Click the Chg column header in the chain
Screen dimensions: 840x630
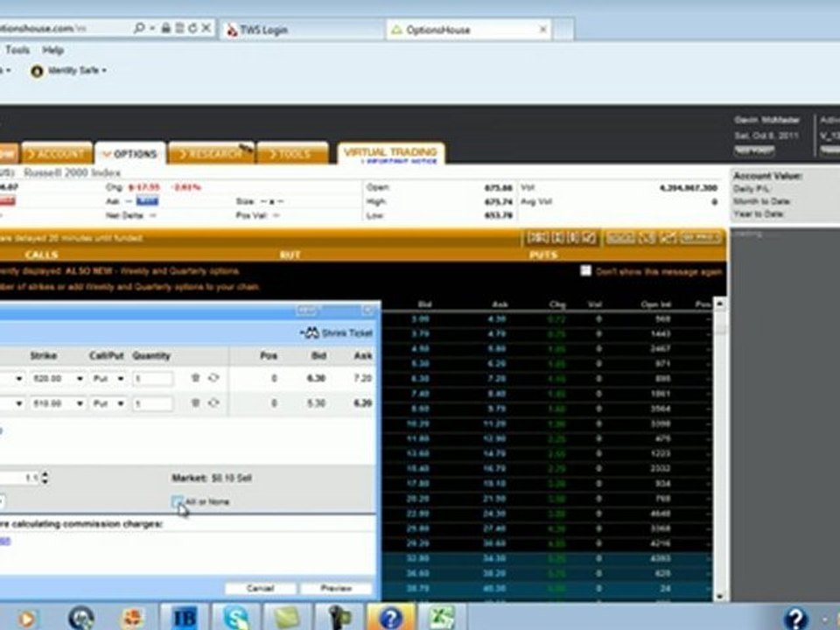tap(557, 304)
